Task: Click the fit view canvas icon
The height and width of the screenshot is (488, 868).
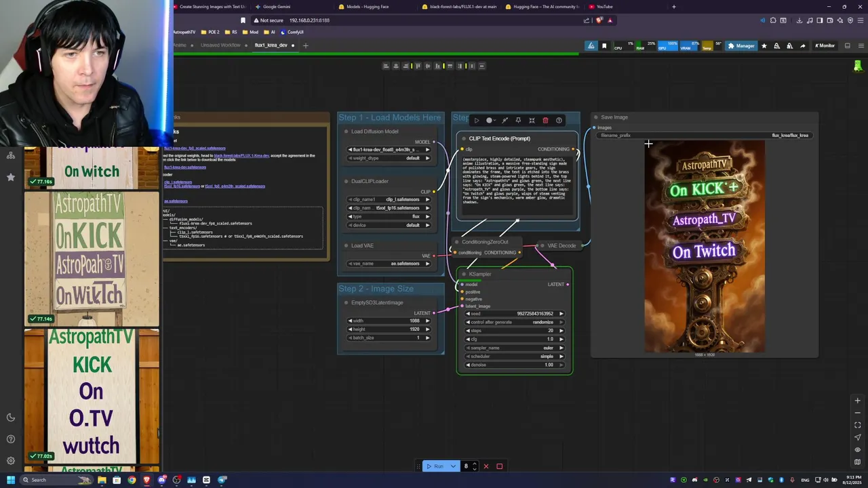Action: 857,425
